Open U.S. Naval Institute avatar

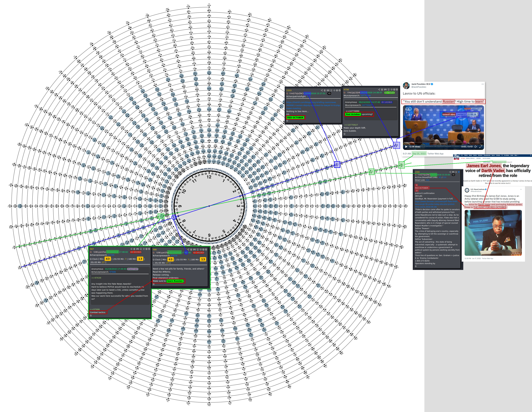(x=467, y=190)
